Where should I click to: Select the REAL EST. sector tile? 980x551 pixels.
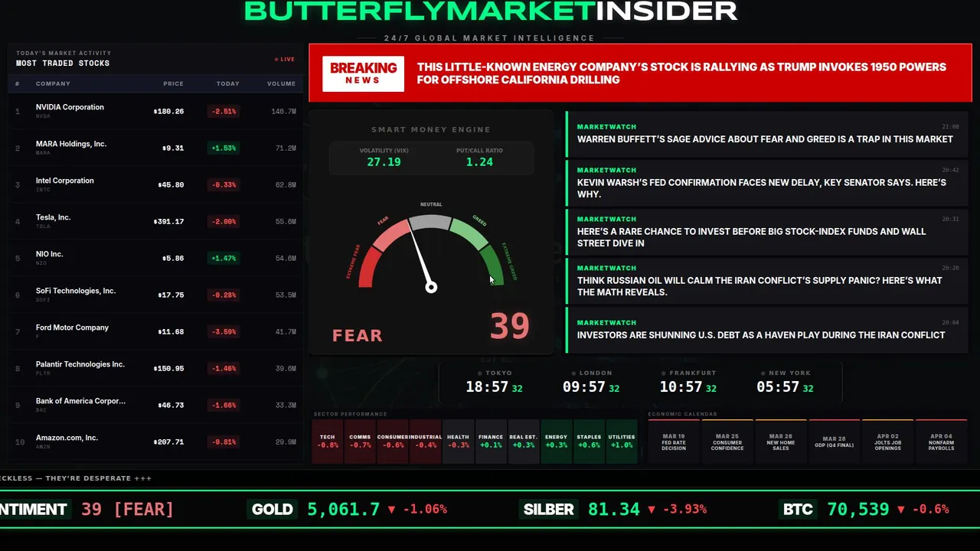[x=524, y=441]
